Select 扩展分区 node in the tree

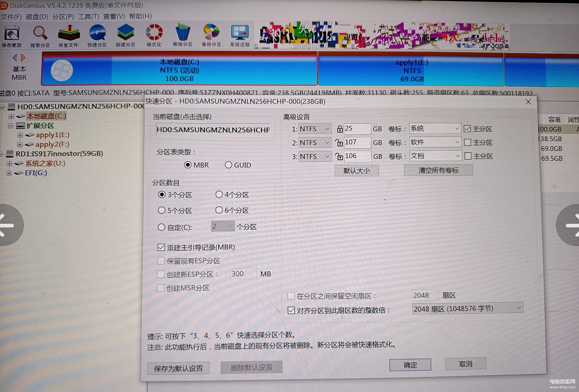[x=40, y=126]
